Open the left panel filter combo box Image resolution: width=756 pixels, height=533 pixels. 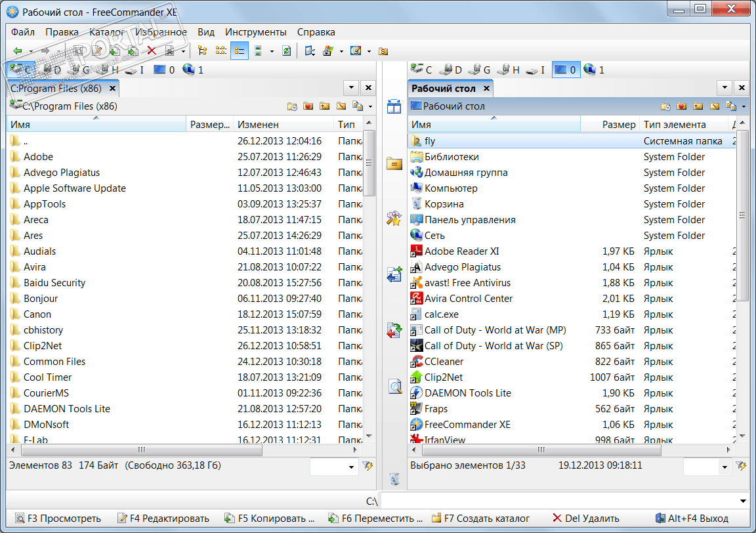point(334,467)
